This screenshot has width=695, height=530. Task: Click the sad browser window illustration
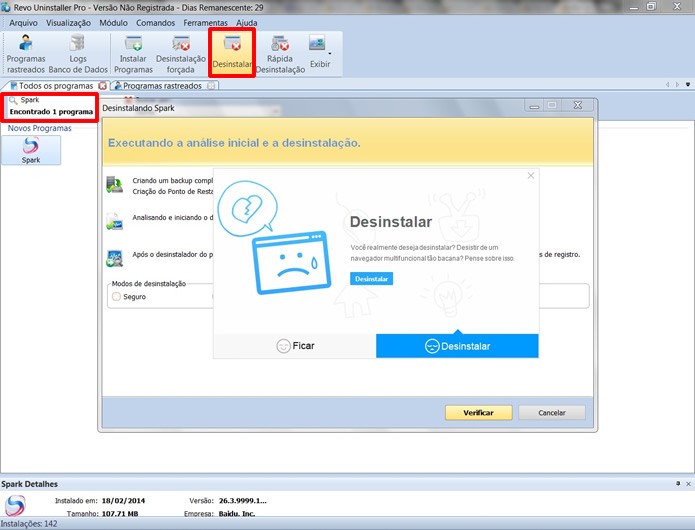pyautogui.click(x=292, y=262)
